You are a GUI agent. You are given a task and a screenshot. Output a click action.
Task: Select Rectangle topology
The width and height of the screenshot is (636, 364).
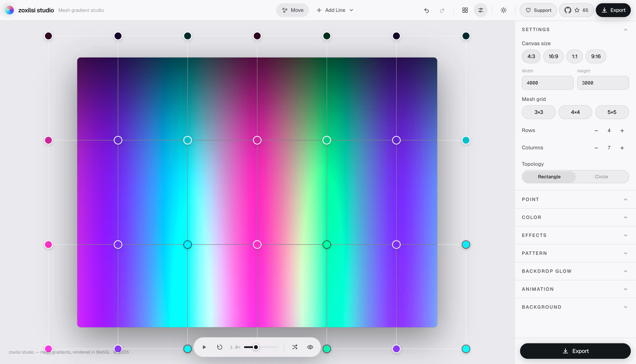tap(549, 177)
